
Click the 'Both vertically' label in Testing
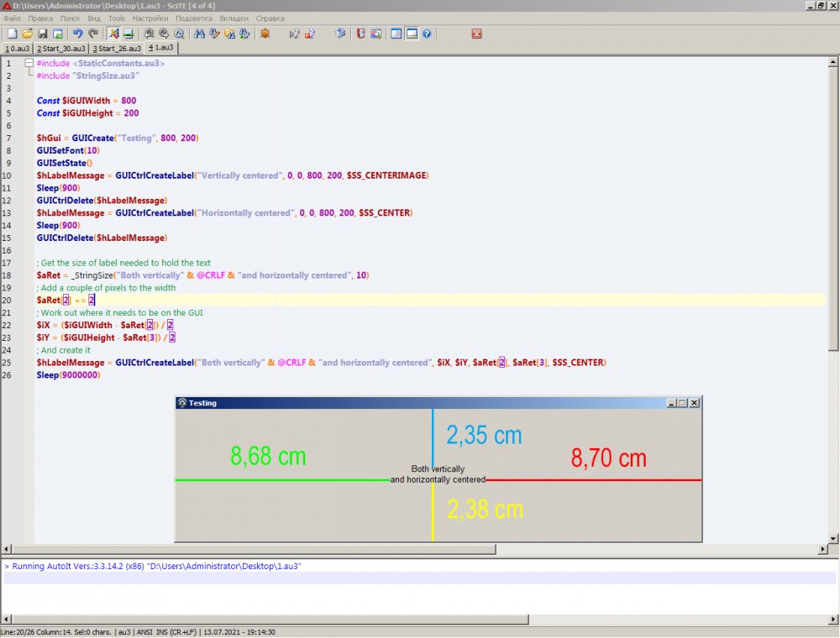(x=438, y=469)
